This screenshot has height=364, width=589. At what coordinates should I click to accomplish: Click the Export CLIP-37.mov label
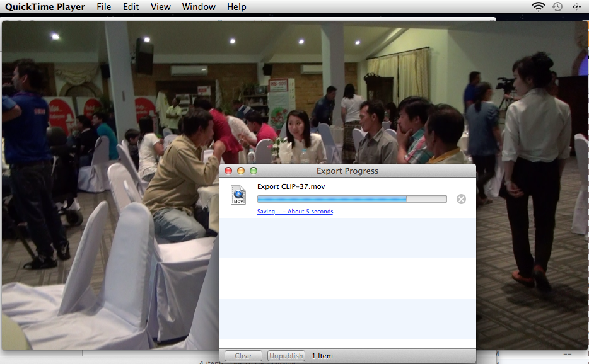[291, 186]
